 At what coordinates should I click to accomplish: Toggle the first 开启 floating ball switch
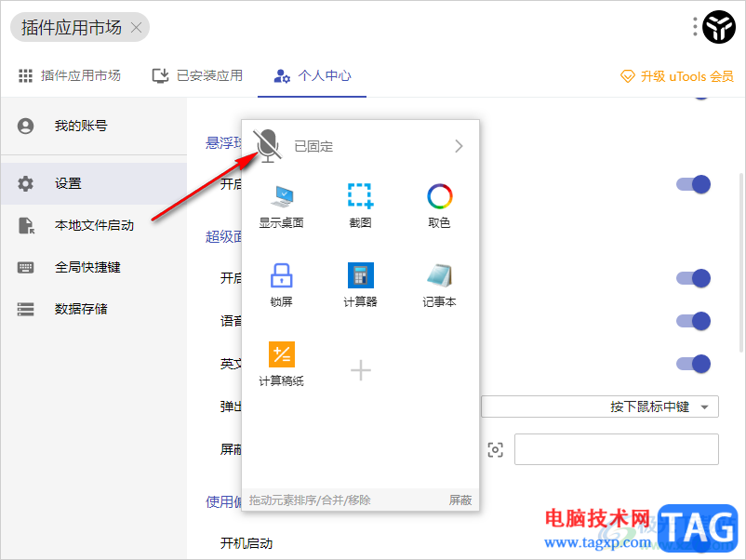click(x=693, y=184)
